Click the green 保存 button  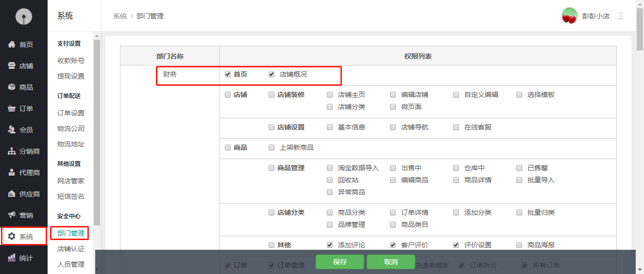coord(340,262)
